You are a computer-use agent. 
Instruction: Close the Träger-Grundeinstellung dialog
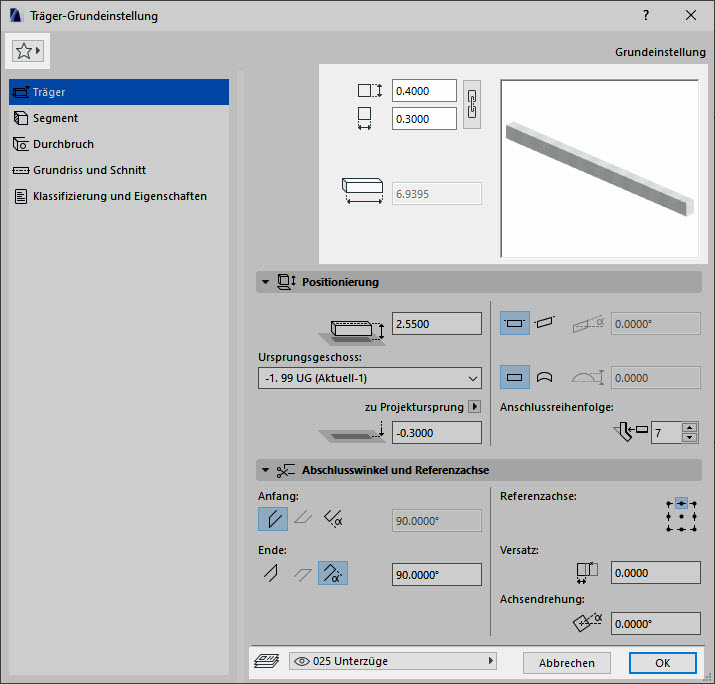click(x=691, y=16)
